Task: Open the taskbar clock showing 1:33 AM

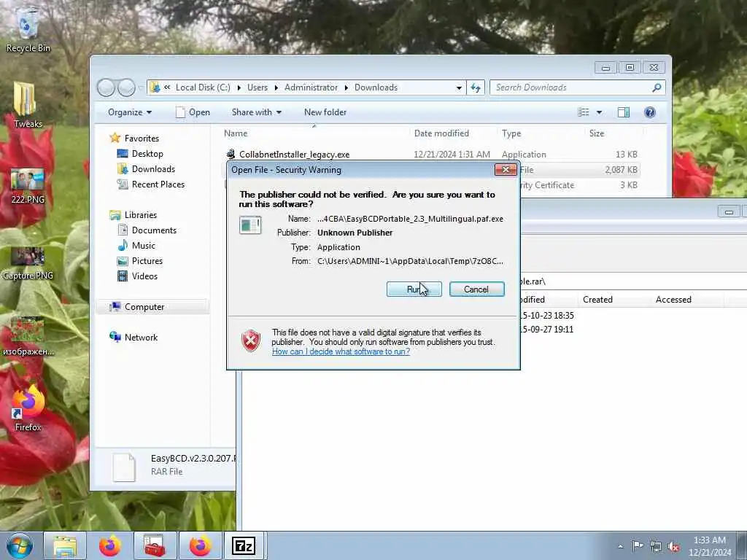Action: point(709,546)
